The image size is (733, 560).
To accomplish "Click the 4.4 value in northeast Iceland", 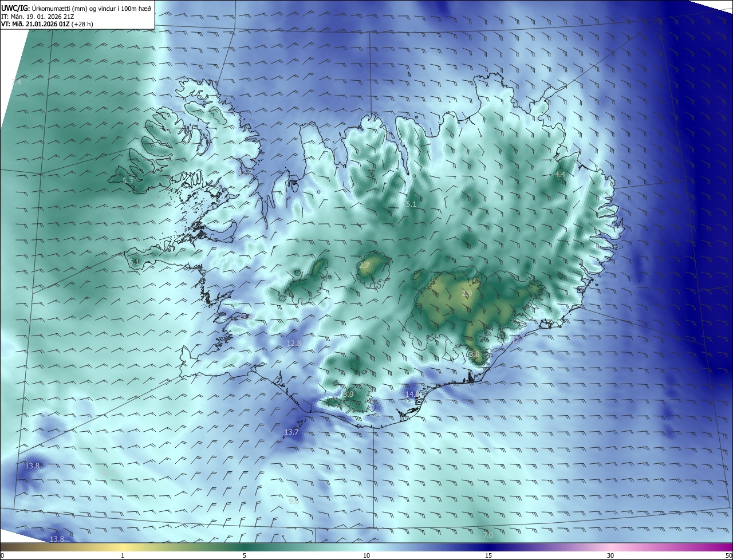I will [560, 174].
